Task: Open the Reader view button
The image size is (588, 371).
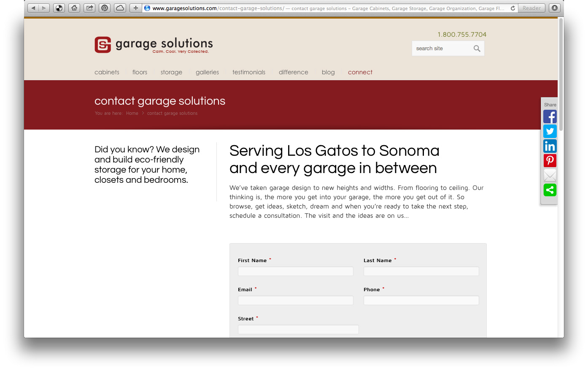Action: click(x=531, y=8)
